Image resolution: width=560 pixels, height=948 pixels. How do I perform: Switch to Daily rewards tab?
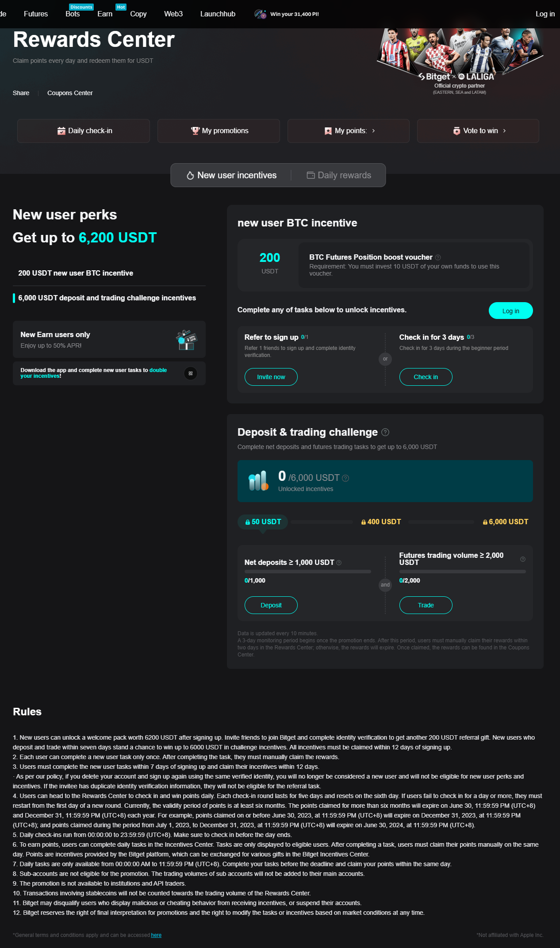pos(339,175)
